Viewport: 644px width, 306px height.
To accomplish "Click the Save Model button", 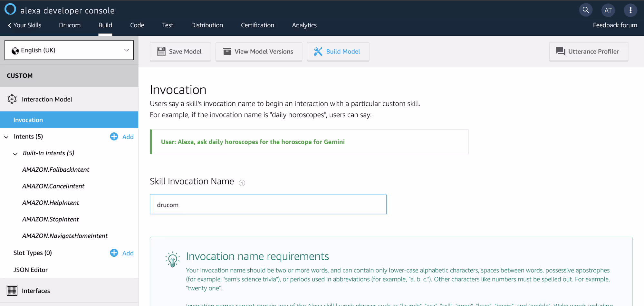I will point(180,52).
